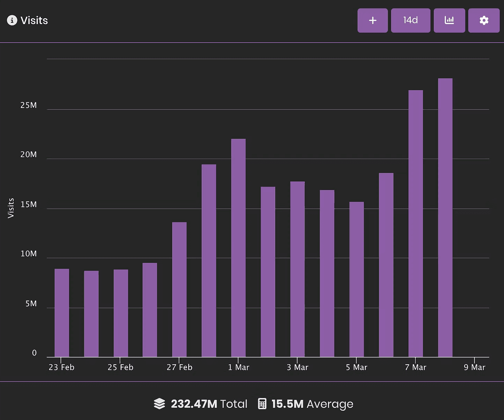Click the calculator icon beside Average
This screenshot has width=504, height=420.
point(262,404)
